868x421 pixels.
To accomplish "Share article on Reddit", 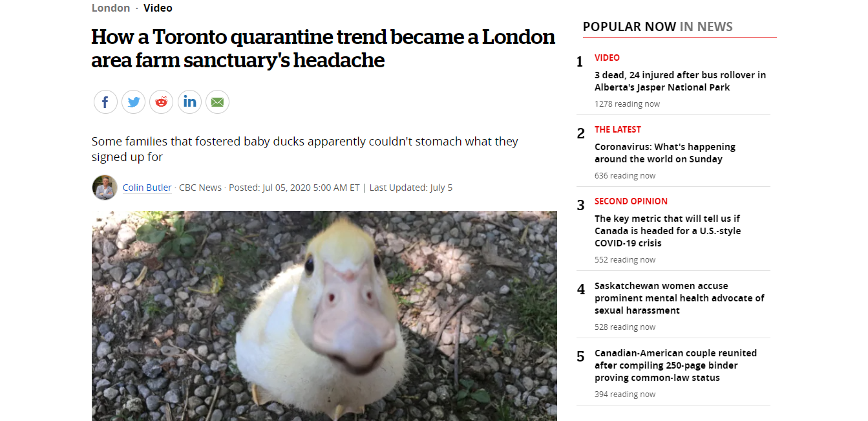I will click(x=162, y=102).
